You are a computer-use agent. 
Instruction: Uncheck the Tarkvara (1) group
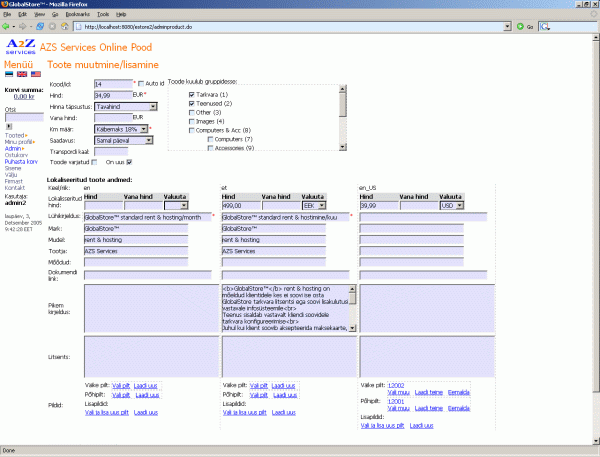(x=192, y=94)
